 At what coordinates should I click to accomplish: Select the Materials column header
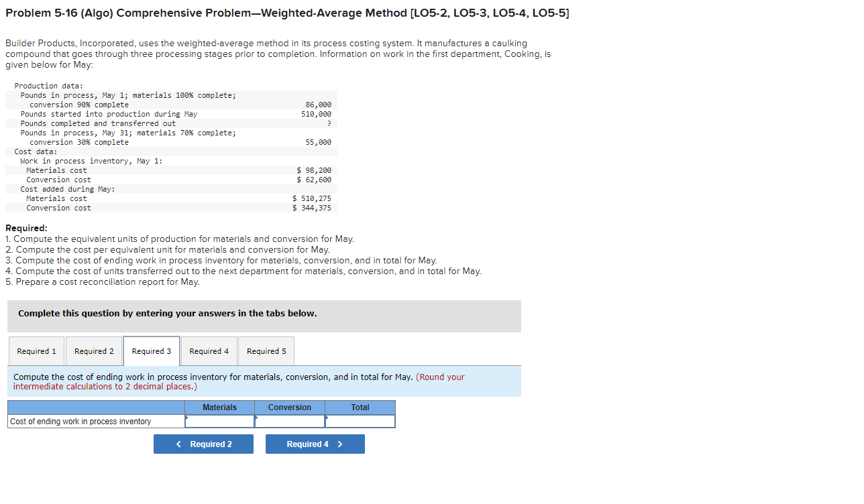(220, 407)
